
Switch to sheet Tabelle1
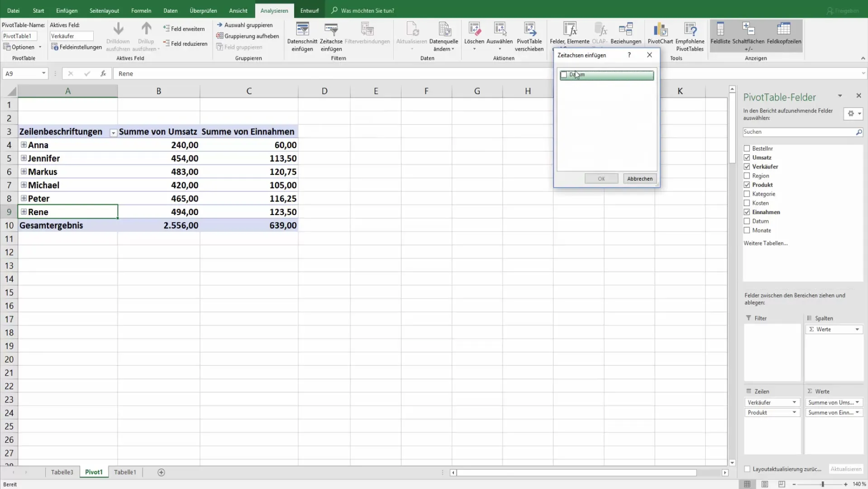tap(125, 472)
